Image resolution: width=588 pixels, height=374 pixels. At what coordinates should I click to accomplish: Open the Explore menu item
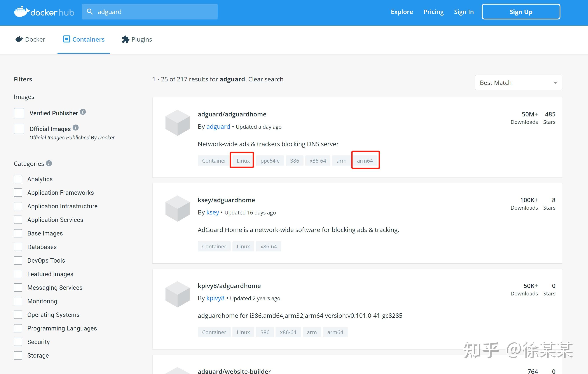click(x=401, y=11)
